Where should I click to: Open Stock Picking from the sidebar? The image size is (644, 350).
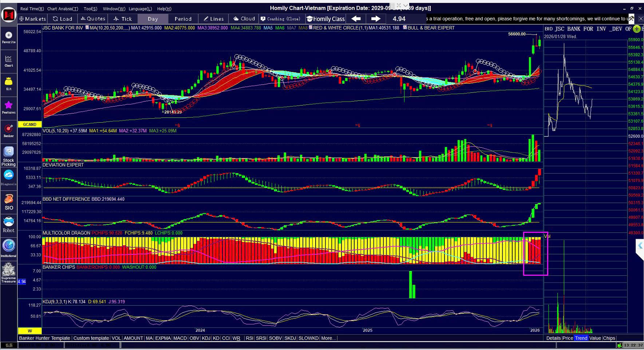(x=9, y=156)
